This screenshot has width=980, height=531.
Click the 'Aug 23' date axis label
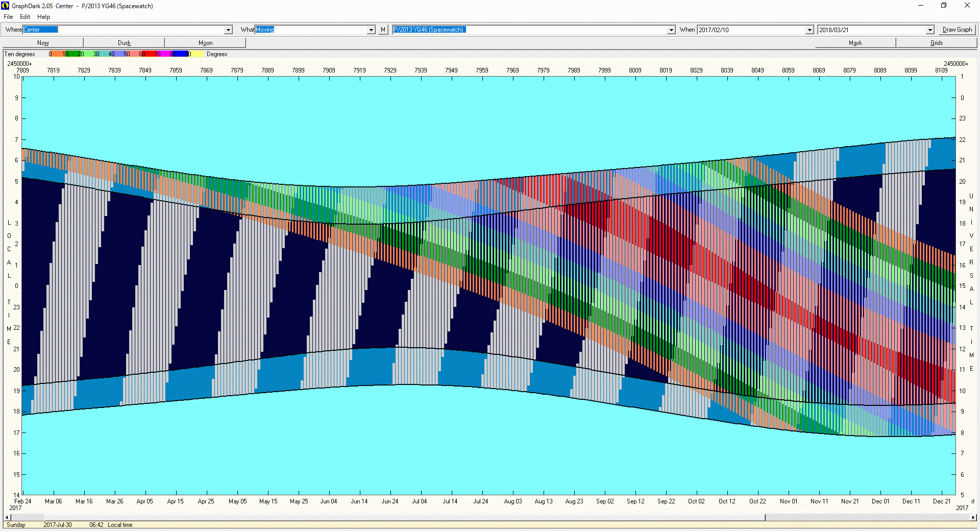[x=574, y=501]
